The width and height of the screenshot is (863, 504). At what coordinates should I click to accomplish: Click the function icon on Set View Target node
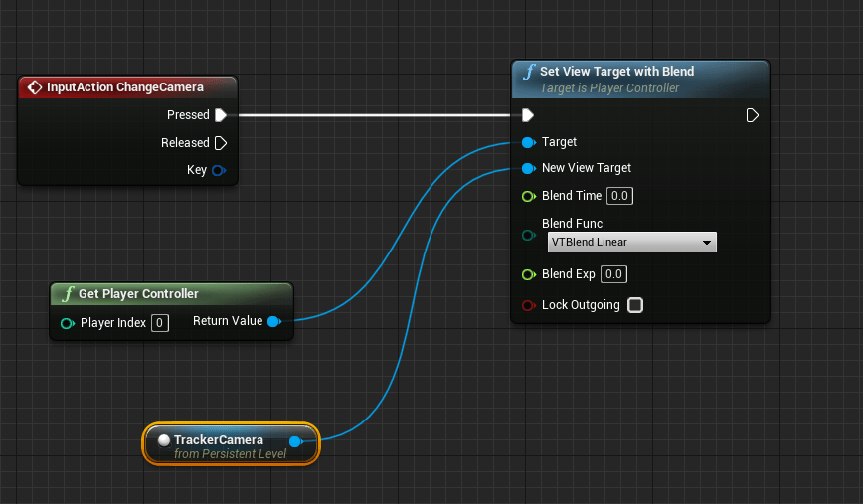point(529,72)
